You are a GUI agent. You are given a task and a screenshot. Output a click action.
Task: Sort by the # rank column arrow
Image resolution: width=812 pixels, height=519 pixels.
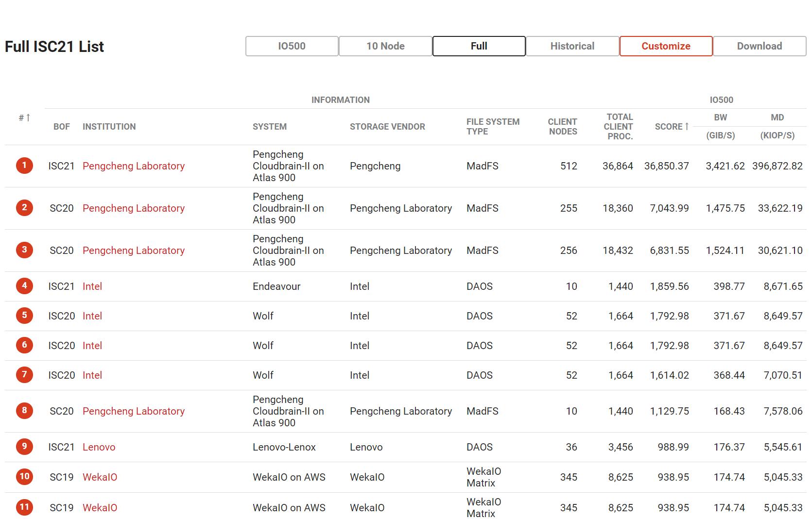[25, 117]
